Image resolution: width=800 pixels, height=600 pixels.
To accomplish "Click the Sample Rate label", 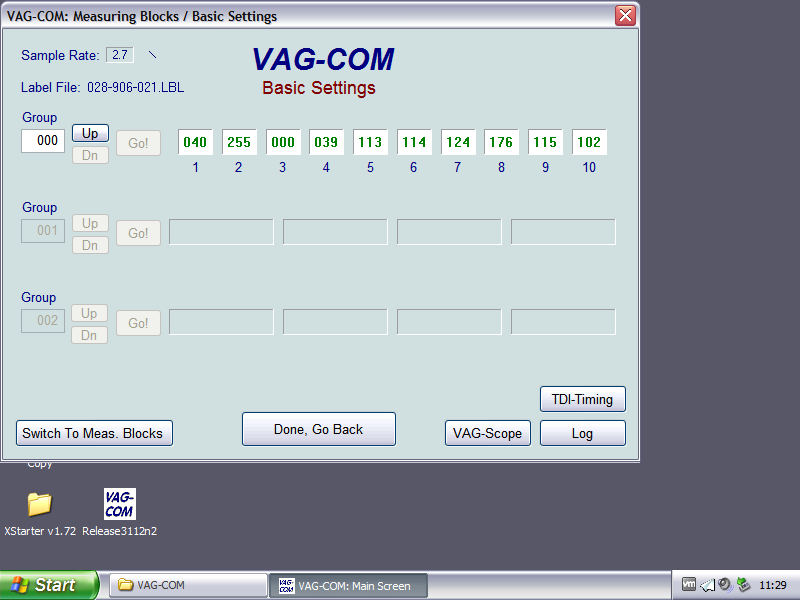I will [x=60, y=55].
